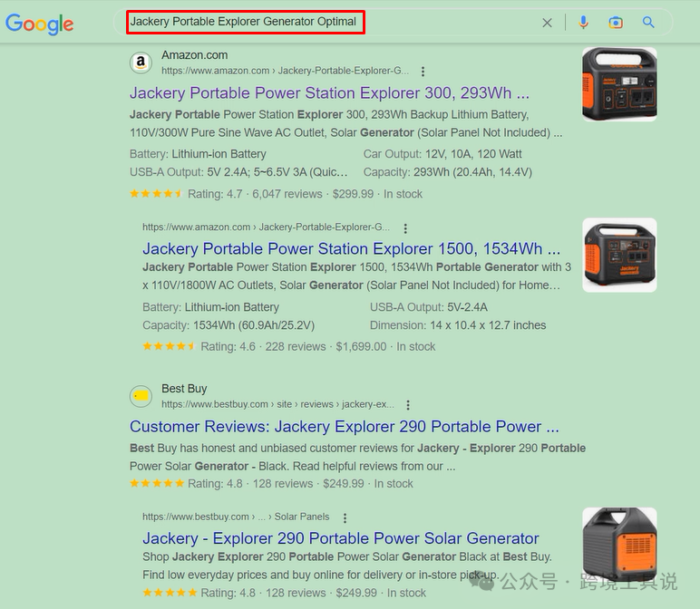Click the bestbuy.com site reviews URL
The width and height of the screenshot is (700, 609).
point(277,404)
